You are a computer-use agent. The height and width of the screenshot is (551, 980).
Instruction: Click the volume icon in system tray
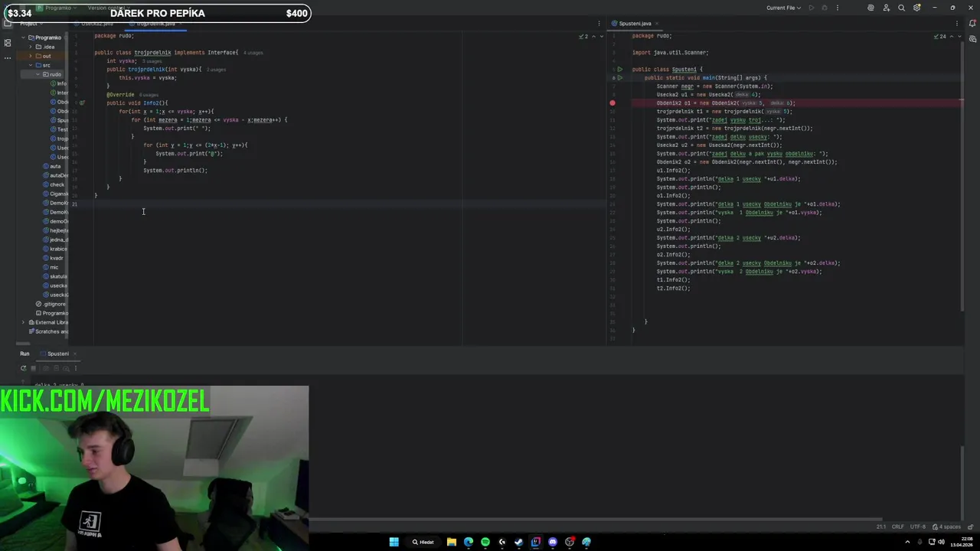[942, 542]
